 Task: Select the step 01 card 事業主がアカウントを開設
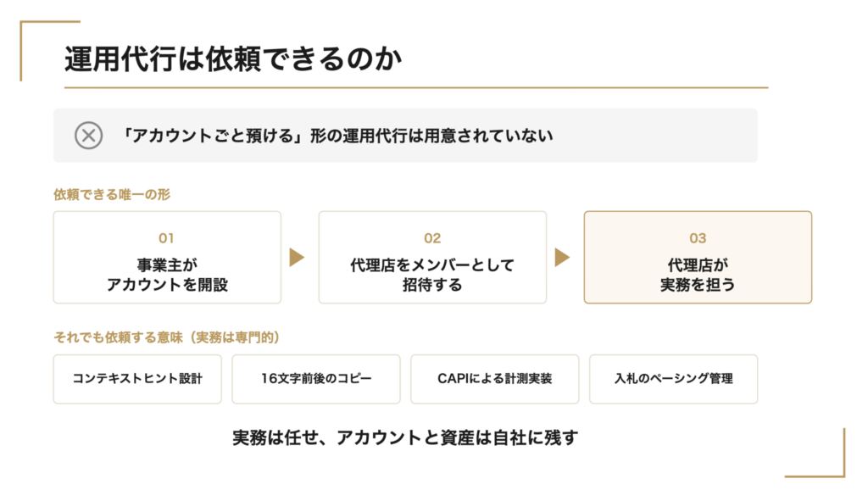coord(167,258)
